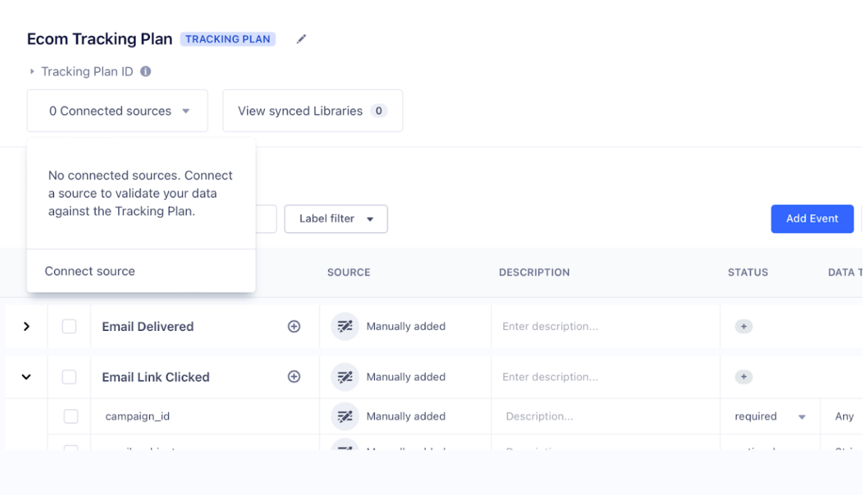
Task: Open the required dropdown on campaign_id row
Action: click(x=769, y=416)
